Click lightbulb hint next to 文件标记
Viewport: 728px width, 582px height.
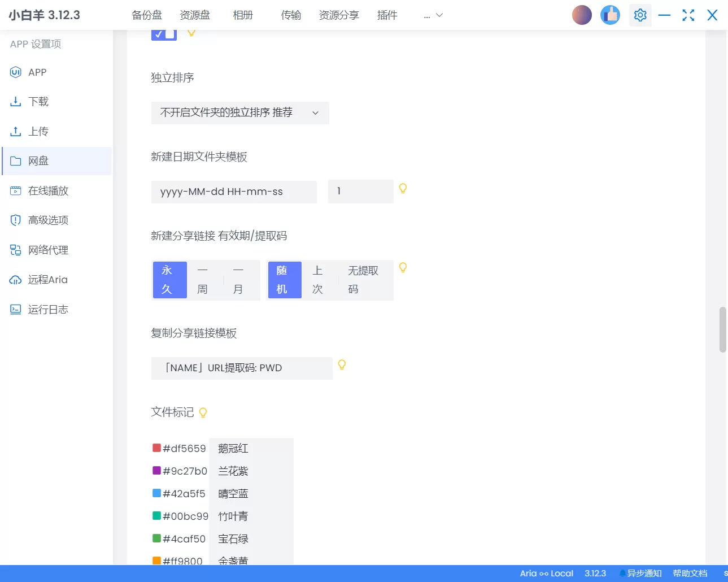tap(203, 412)
